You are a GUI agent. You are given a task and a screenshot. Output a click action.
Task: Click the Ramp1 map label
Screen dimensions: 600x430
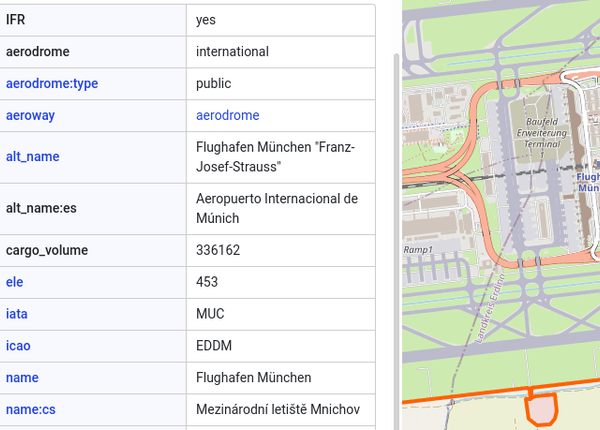coord(418,250)
